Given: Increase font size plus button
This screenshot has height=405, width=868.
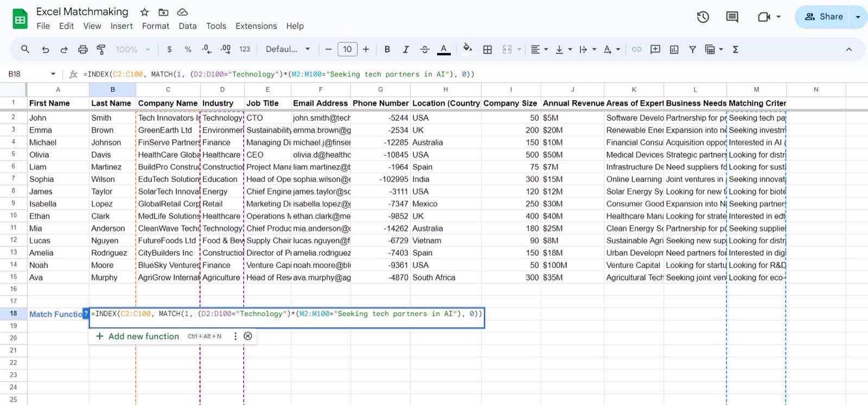Looking at the screenshot, I should pyautogui.click(x=366, y=49).
